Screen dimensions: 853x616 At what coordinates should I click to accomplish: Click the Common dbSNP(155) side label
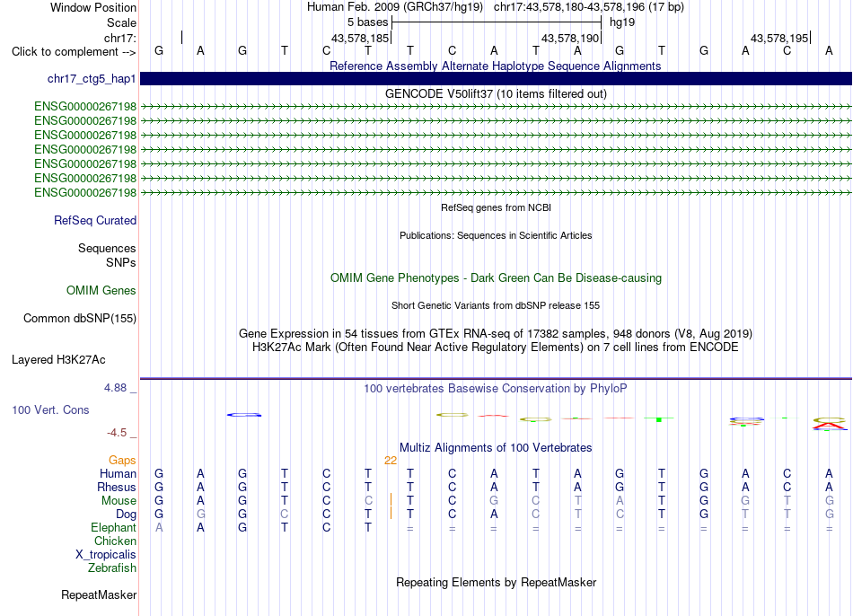tap(80, 319)
